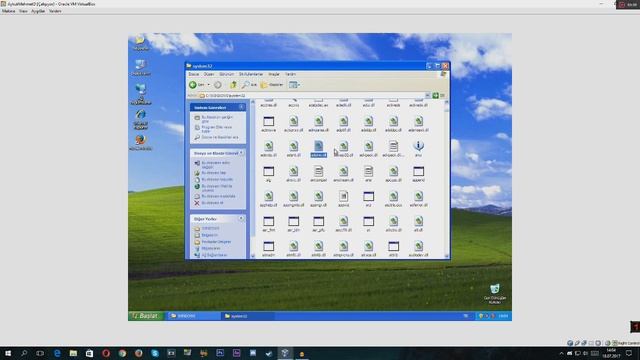Go up one folder level via toolbar icon

[233, 84]
